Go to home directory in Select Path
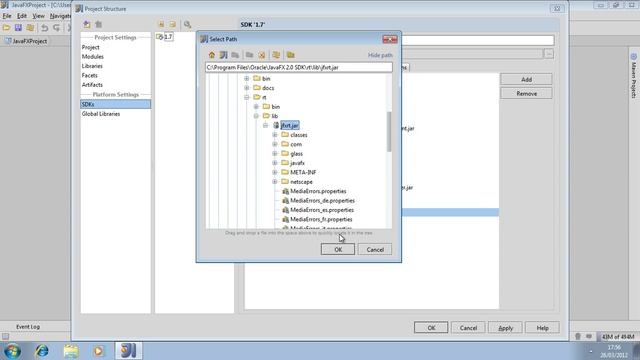The width and height of the screenshot is (640, 360). tap(211, 55)
